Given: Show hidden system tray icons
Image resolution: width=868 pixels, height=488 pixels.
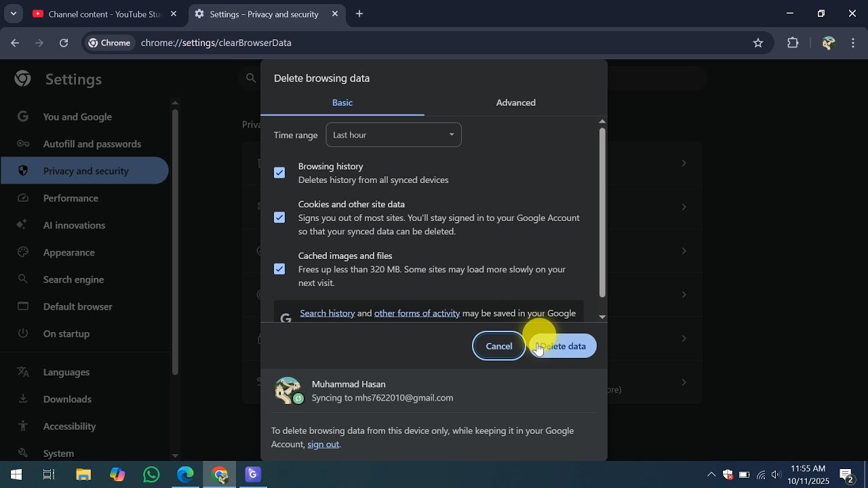Looking at the screenshot, I should click(x=711, y=474).
